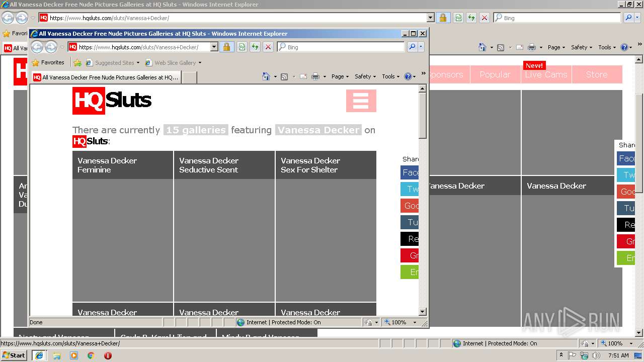
Task: Go forward in the background IE window
Action: point(22,18)
